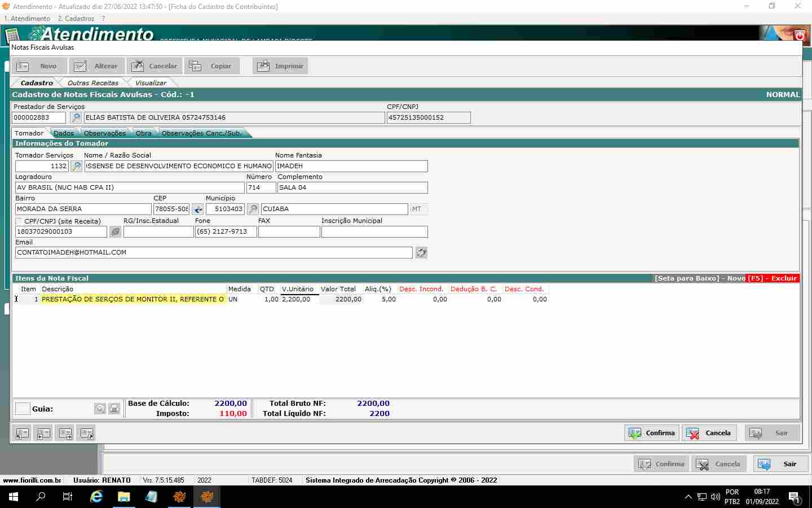This screenshot has height=508, width=812.
Task: Click the Imprimir printer button
Action: tap(280, 66)
